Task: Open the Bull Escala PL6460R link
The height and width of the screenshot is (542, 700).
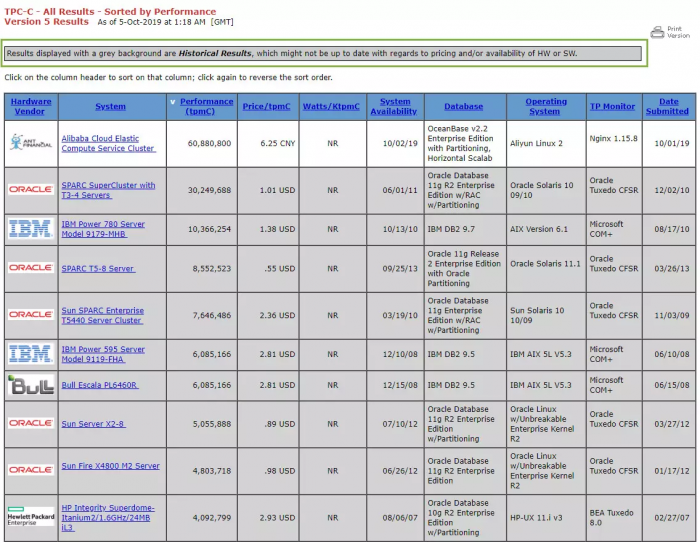Action: click(99, 385)
